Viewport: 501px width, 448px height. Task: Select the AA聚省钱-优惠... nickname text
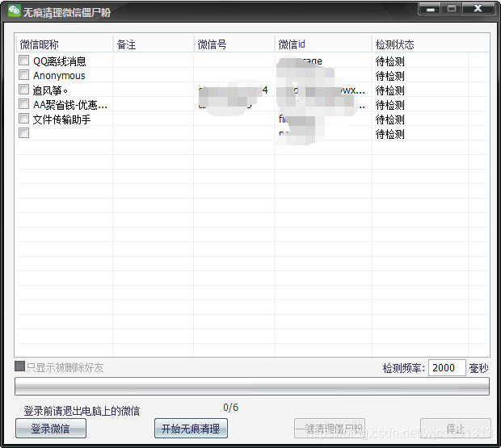(x=70, y=105)
